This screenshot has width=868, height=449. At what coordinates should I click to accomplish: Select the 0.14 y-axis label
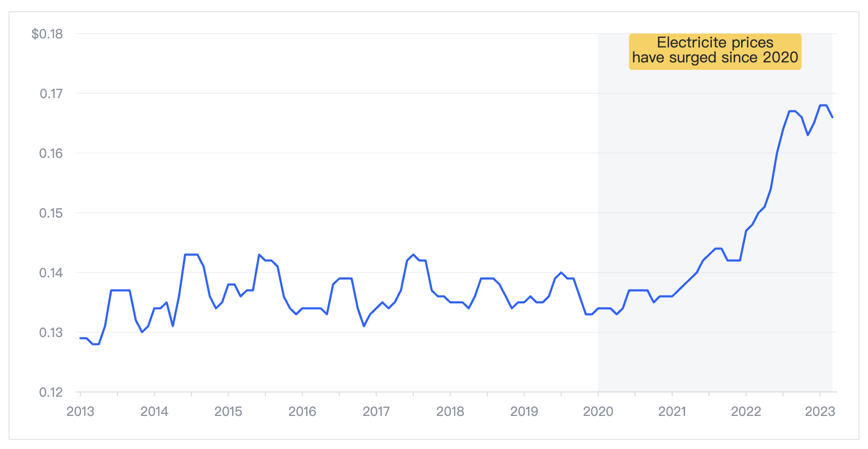click(51, 273)
